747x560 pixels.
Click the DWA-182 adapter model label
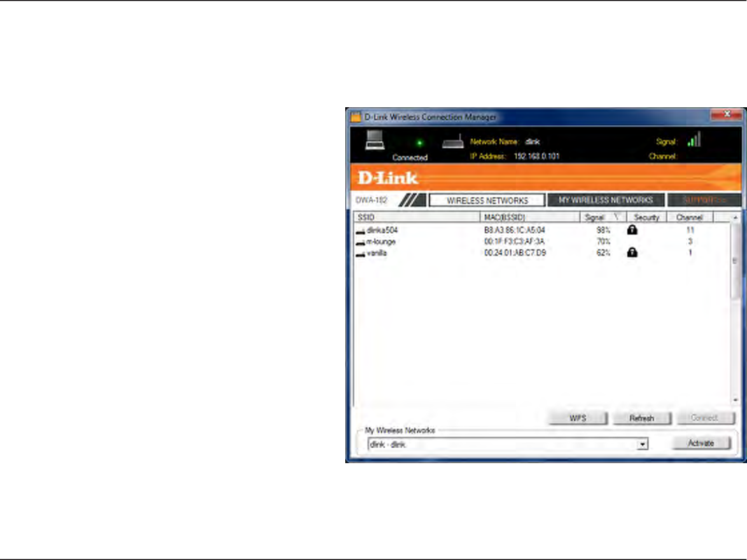click(x=371, y=200)
